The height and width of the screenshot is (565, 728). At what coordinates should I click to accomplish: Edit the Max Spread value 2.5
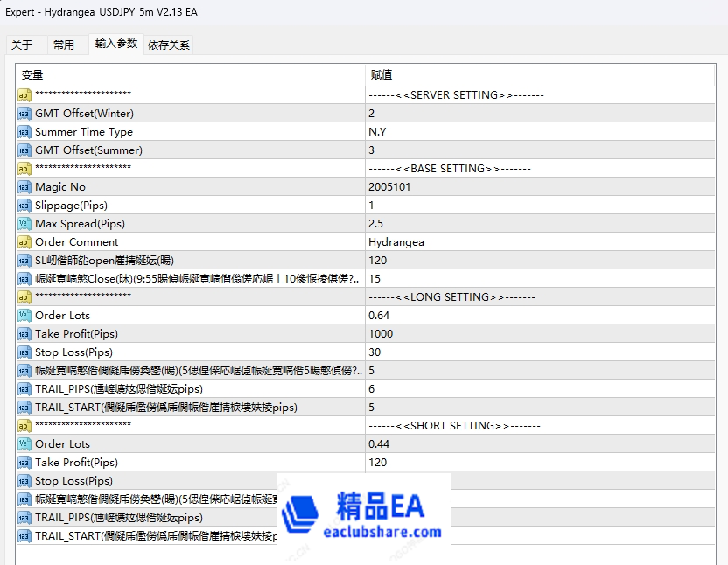(x=376, y=224)
